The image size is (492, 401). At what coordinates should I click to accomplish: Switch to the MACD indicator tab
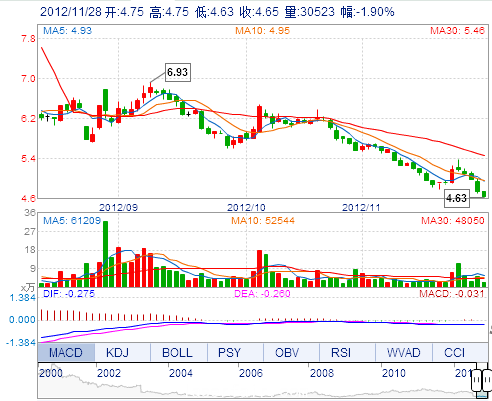pos(66,353)
